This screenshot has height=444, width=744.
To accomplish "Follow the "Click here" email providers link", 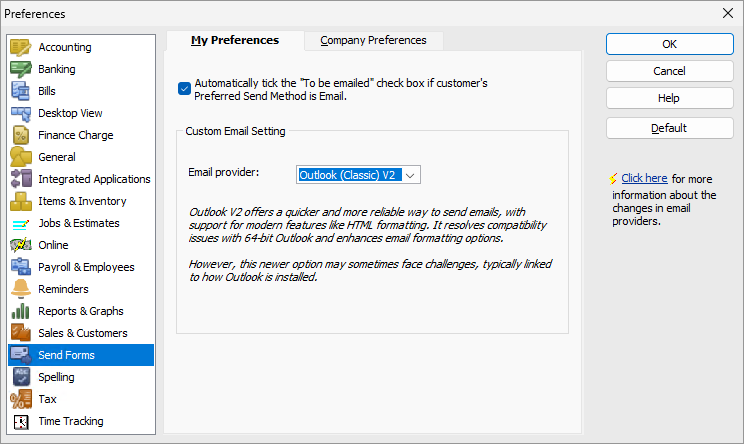I will tap(644, 178).
